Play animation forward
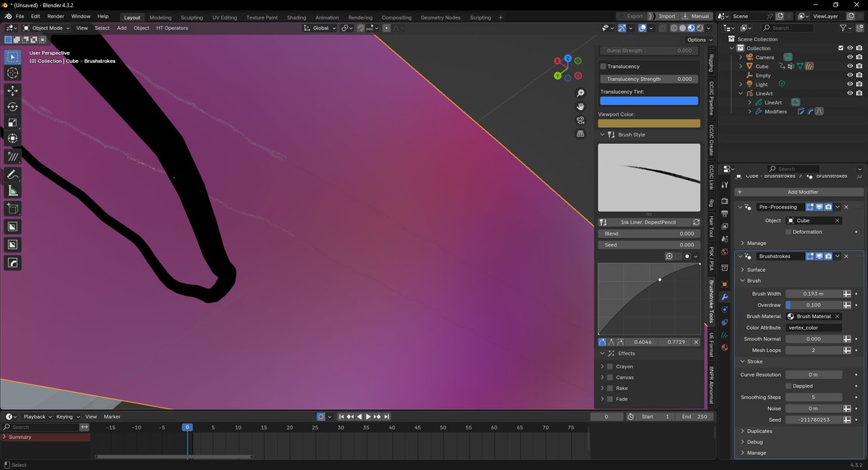 368,416
